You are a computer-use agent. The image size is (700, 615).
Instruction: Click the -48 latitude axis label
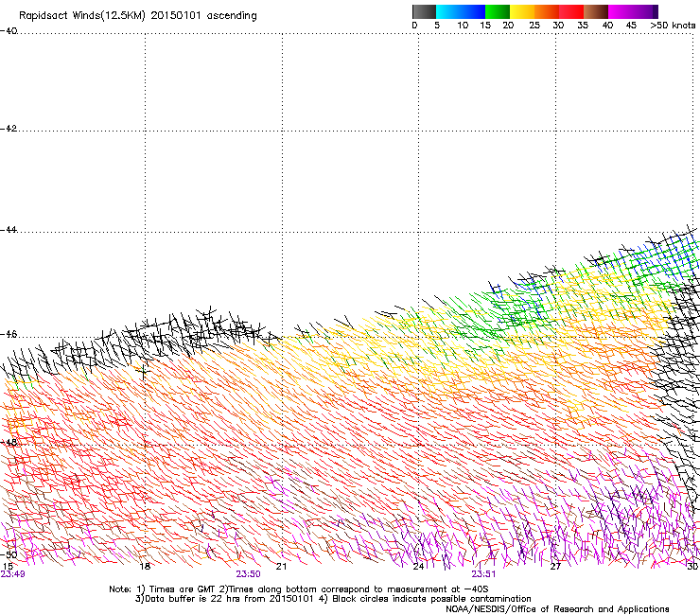[9, 442]
